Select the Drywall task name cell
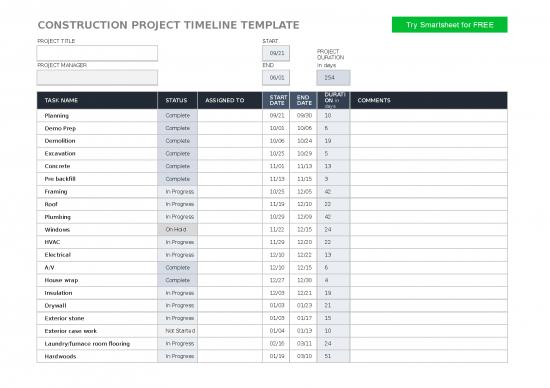 97,306
